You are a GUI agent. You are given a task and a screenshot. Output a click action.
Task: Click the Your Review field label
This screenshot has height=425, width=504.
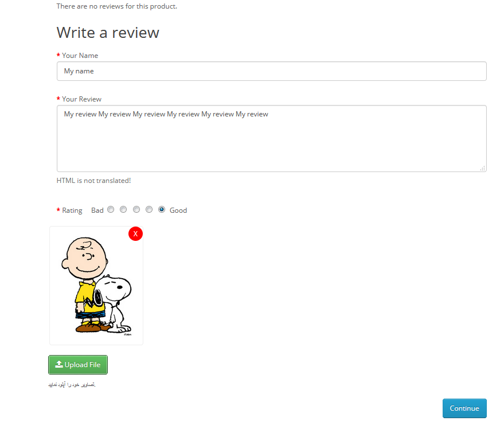81,99
